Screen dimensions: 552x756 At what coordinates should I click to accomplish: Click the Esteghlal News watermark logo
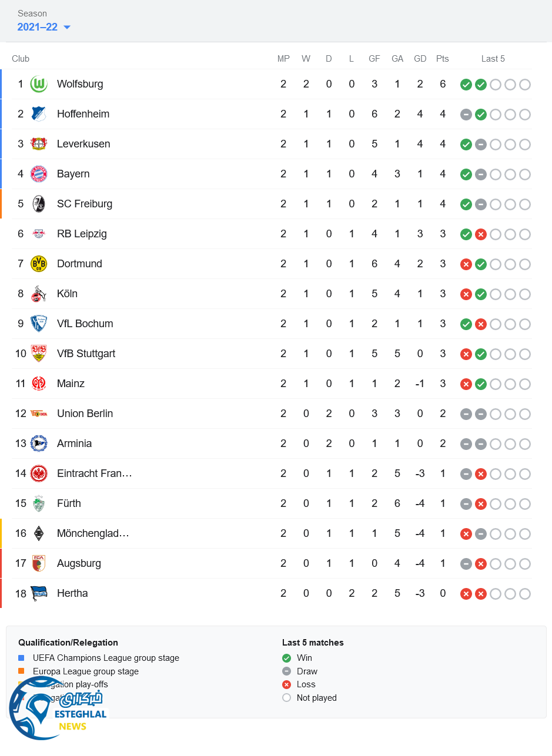tap(56, 709)
